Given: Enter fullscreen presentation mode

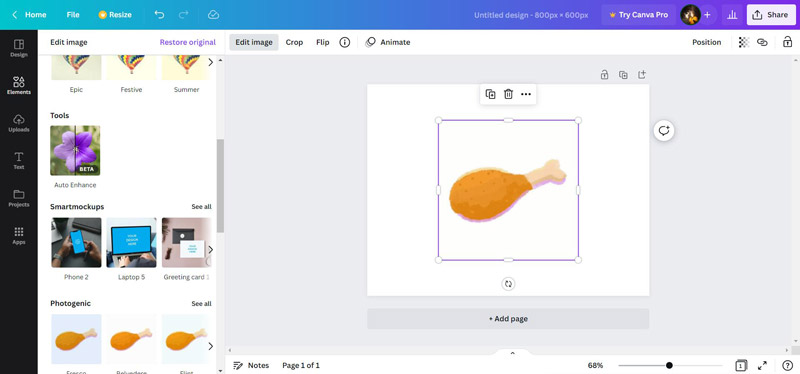Looking at the screenshot, I should tap(762, 365).
